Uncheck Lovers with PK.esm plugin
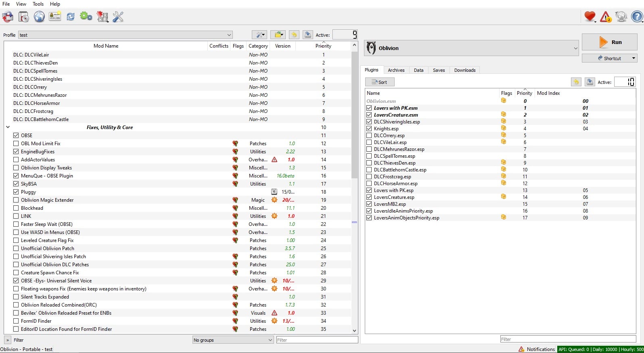Image resolution: width=644 pixels, height=353 pixels. click(369, 108)
